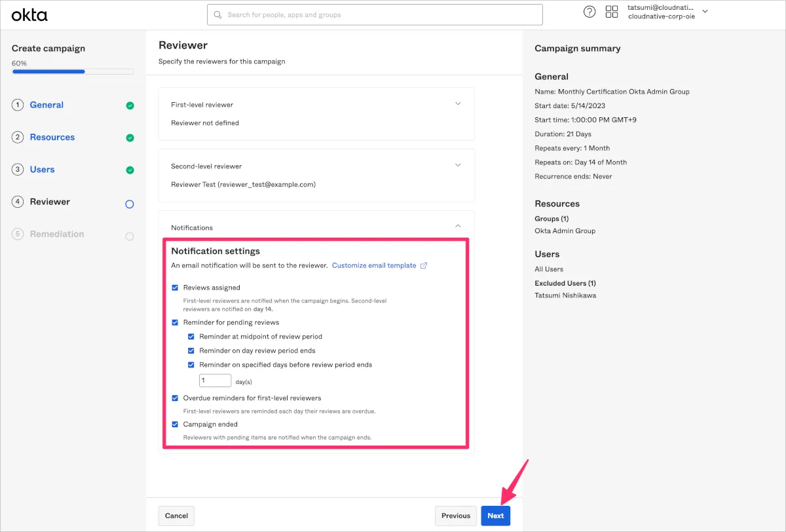This screenshot has height=532, width=786.
Task: Open the apps grid icon
Action: coord(612,12)
